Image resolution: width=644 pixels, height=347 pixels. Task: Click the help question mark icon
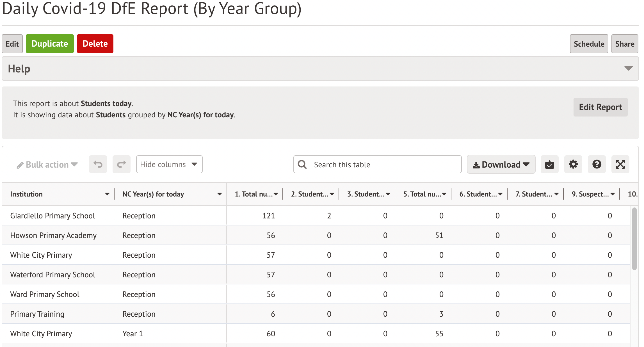(x=597, y=164)
